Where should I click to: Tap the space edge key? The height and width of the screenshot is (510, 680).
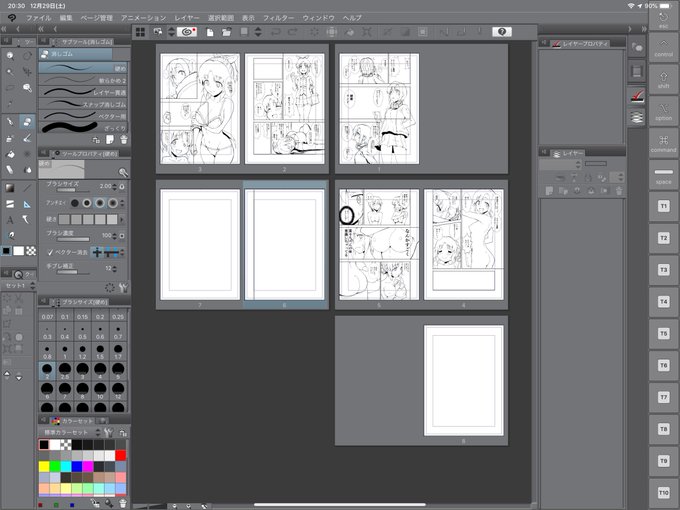coord(663,175)
